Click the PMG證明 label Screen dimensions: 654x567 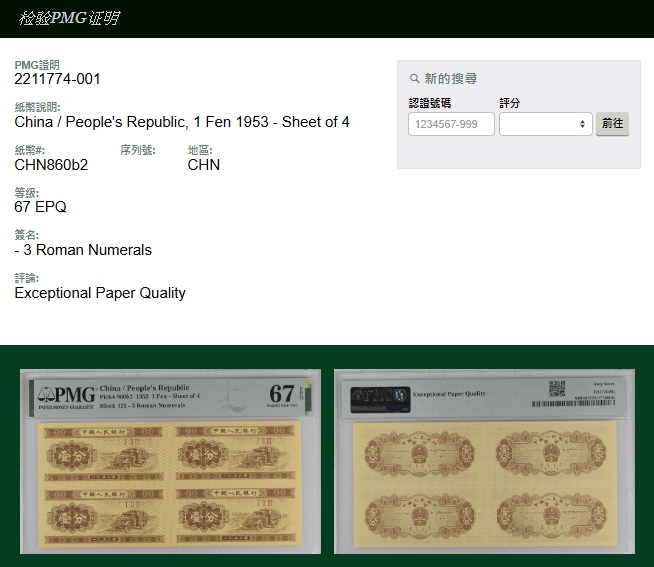click(37, 65)
